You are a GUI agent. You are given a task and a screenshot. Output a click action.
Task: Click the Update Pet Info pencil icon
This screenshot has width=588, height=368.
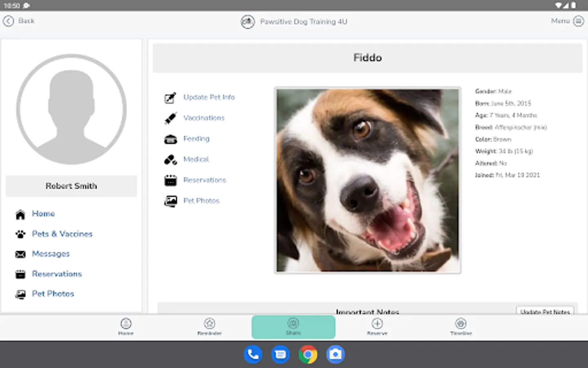(170, 98)
